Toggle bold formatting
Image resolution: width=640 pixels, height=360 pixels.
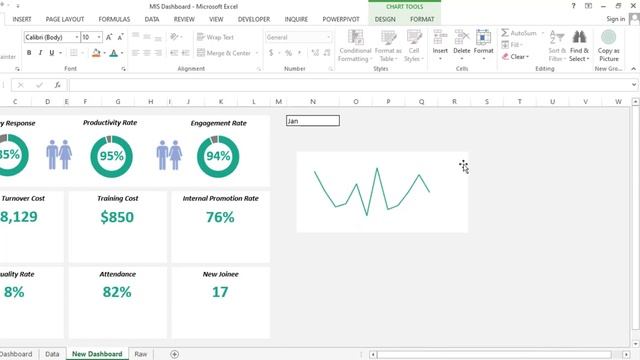point(29,53)
